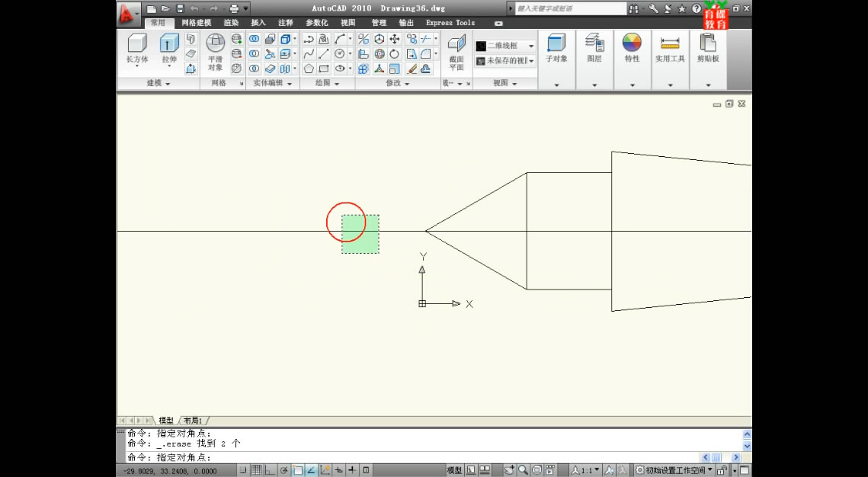Image resolution: width=868 pixels, height=477 pixels.
Task: Switch to the Express Tools ribbon tab
Action: [x=450, y=23]
